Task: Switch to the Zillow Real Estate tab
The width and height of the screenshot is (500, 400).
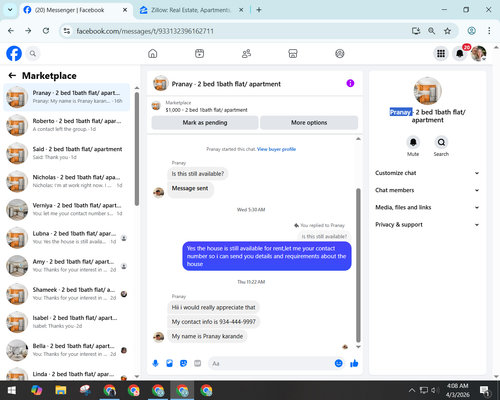Action: tap(191, 10)
